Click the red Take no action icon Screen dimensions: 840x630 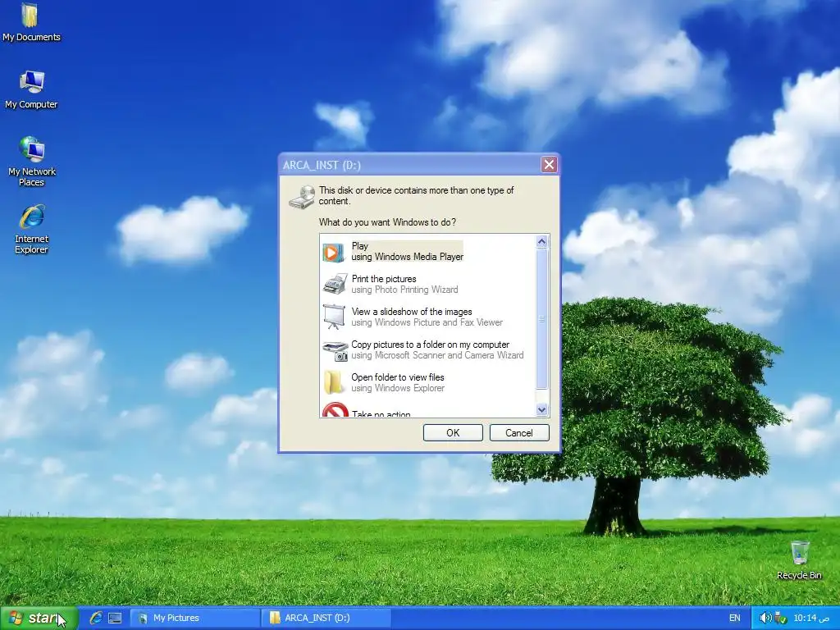point(336,410)
